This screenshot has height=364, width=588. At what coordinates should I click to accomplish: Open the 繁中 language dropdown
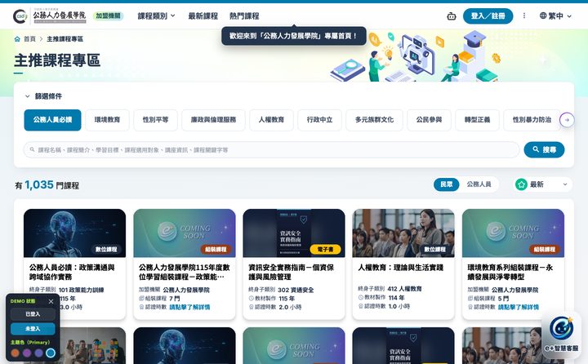tap(556, 16)
